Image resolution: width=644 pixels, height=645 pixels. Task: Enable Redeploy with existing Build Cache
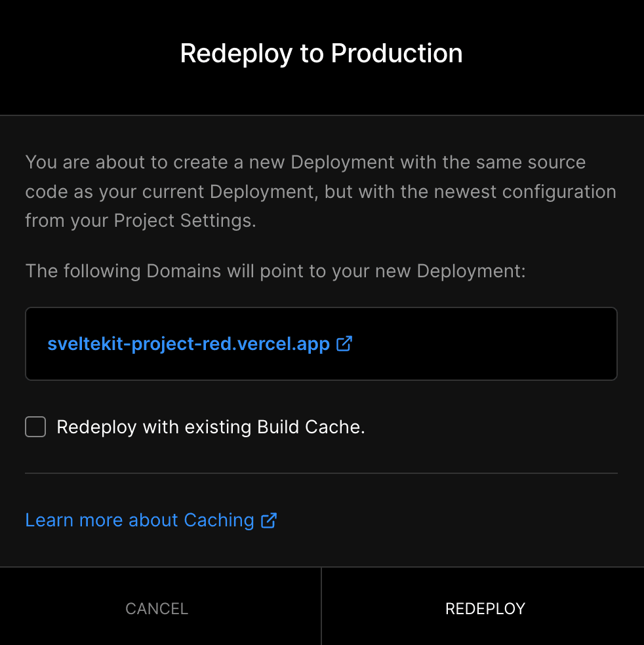point(35,427)
